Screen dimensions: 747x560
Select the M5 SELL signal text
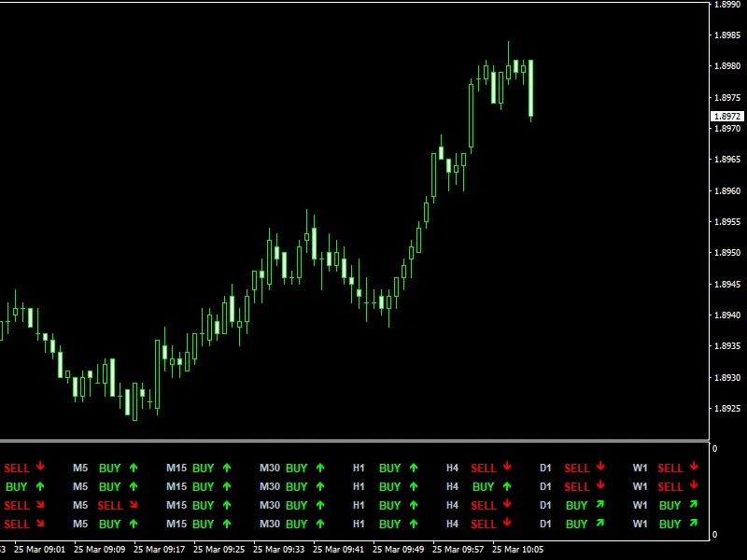(110, 505)
